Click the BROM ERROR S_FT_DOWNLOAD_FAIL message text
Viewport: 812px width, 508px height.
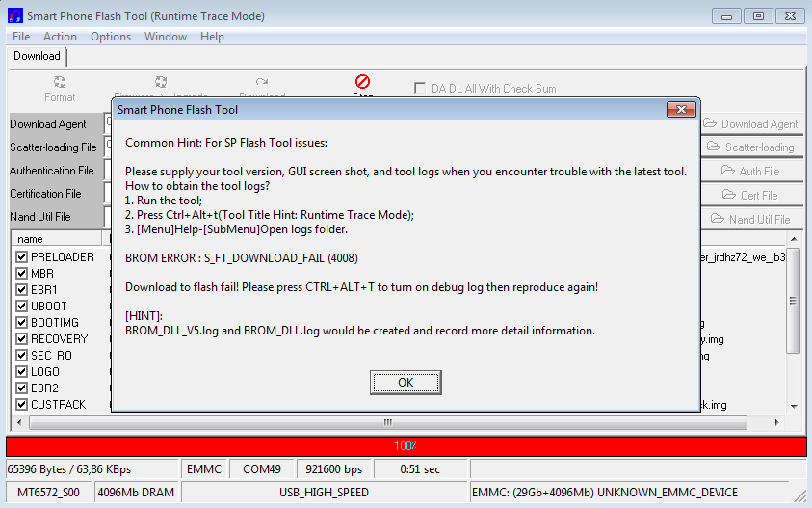[x=242, y=258]
